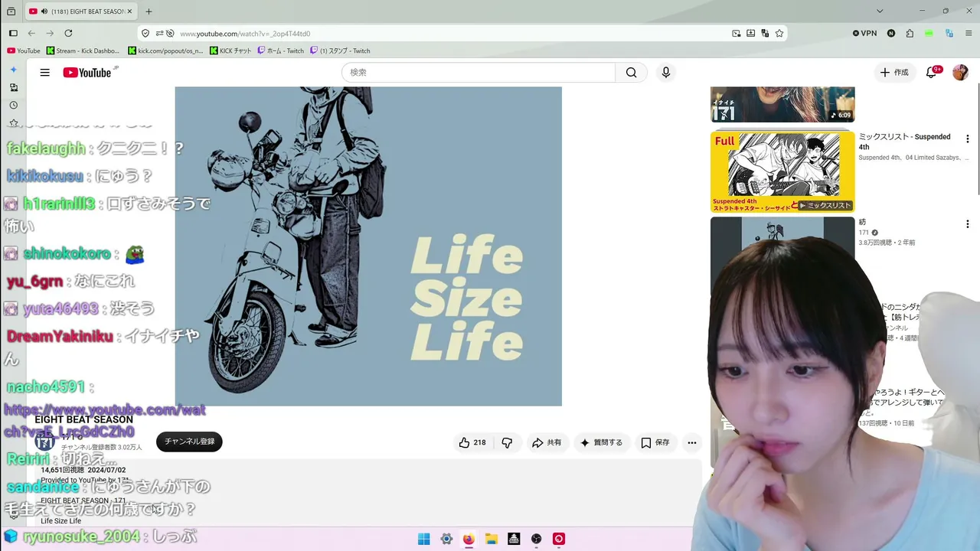The width and height of the screenshot is (980, 551).
Task: Open more actions menu beside 保存
Action: click(x=692, y=442)
